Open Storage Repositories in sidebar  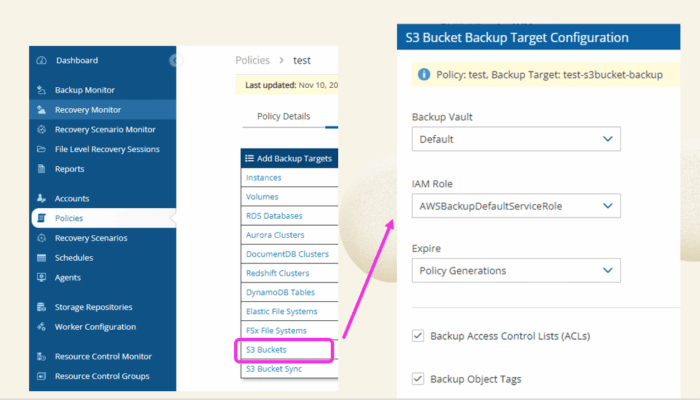(x=93, y=307)
